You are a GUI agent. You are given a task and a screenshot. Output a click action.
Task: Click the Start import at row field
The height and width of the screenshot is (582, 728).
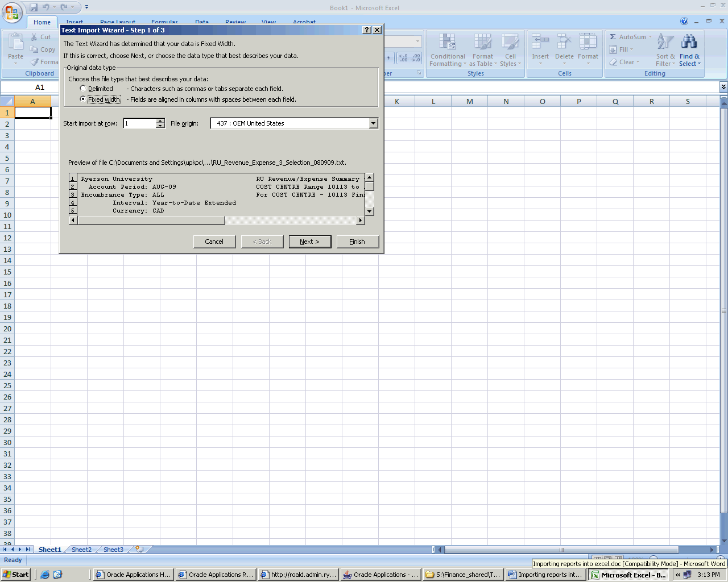pyautogui.click(x=139, y=123)
